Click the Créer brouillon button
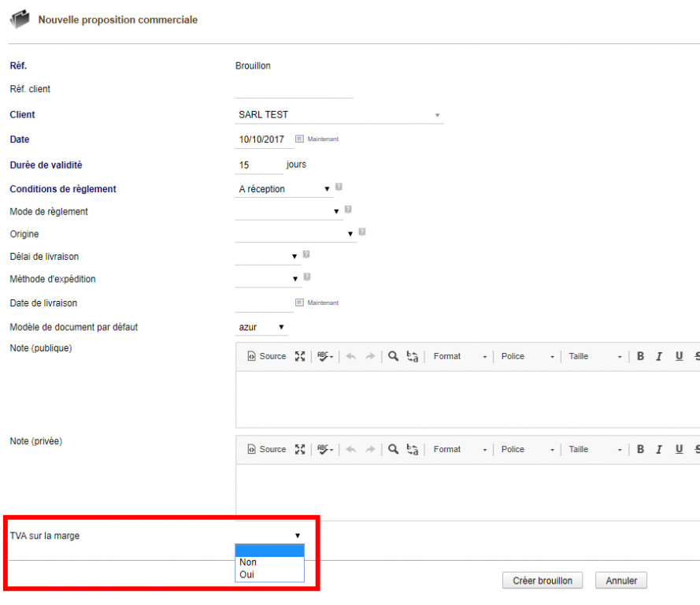This screenshot has width=700, height=605. pyautogui.click(x=543, y=581)
